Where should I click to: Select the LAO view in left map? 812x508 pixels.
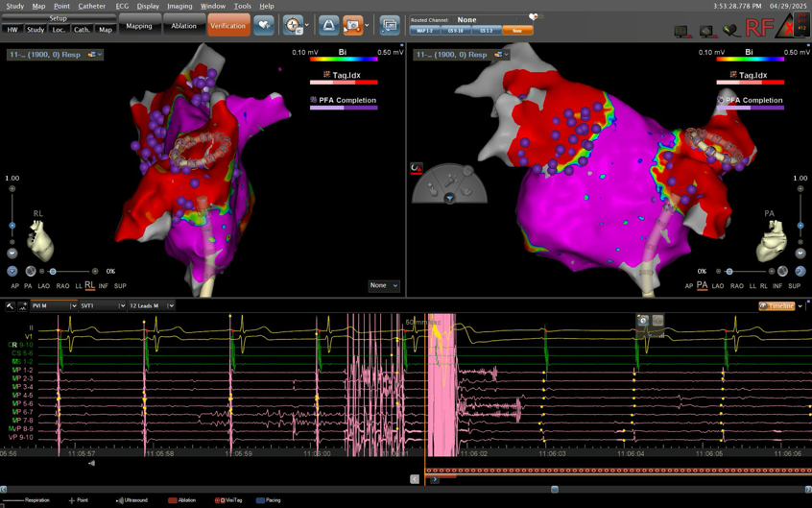coord(45,286)
